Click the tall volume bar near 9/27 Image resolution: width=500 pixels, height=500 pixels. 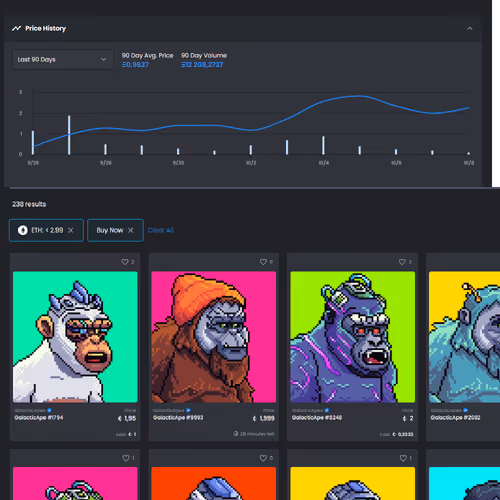coord(69,135)
